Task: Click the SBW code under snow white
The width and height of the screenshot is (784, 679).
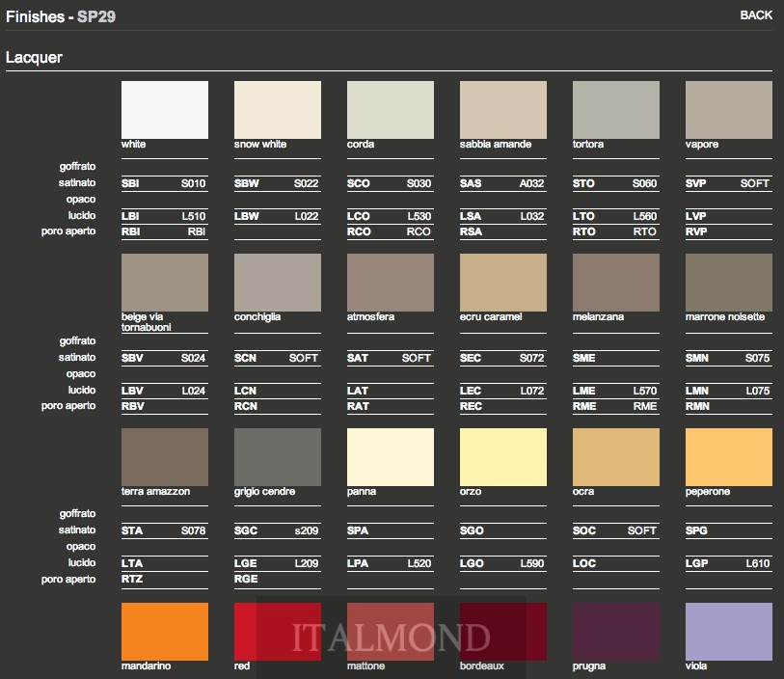Action: 247,183
